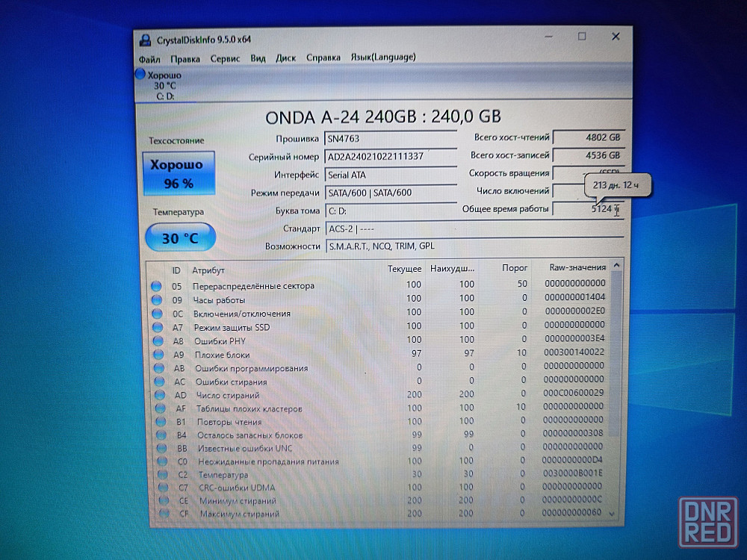This screenshot has height=560, width=747.
Task: Click the status icon for Число стираний
Action: pos(160,395)
